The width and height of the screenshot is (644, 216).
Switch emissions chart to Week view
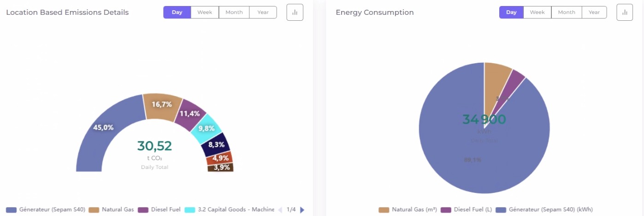coord(205,12)
